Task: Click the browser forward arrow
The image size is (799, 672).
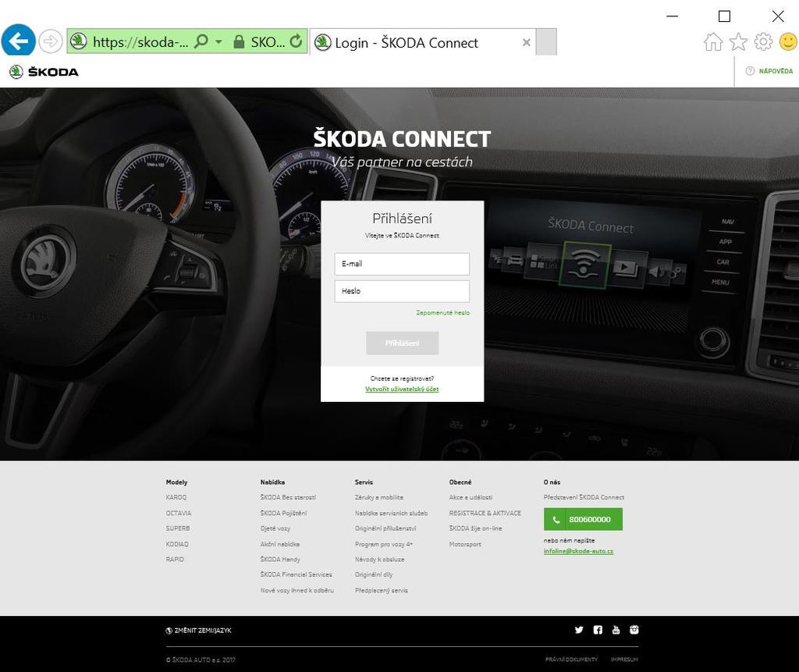Action: click(51, 41)
